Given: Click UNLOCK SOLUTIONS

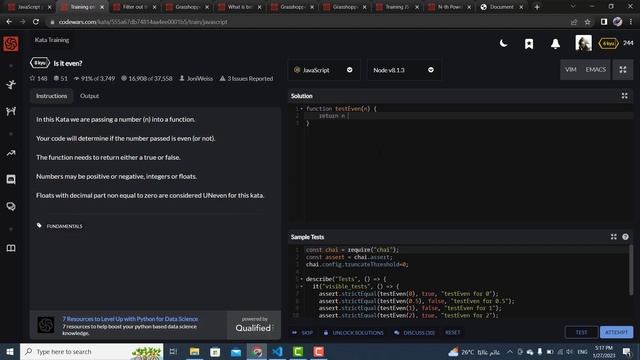Looking at the screenshot, I should tap(353, 333).
